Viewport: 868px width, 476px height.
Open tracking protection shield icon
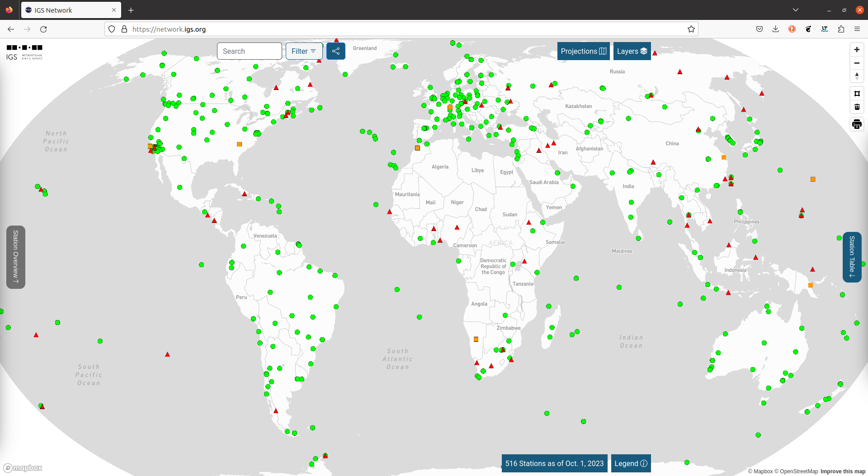pos(112,29)
